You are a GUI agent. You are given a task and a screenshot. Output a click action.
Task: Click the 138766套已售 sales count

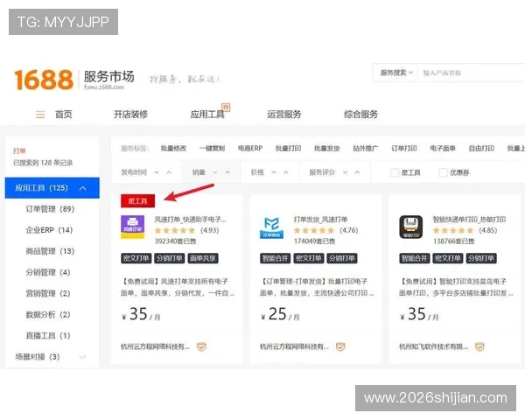[x=453, y=241]
